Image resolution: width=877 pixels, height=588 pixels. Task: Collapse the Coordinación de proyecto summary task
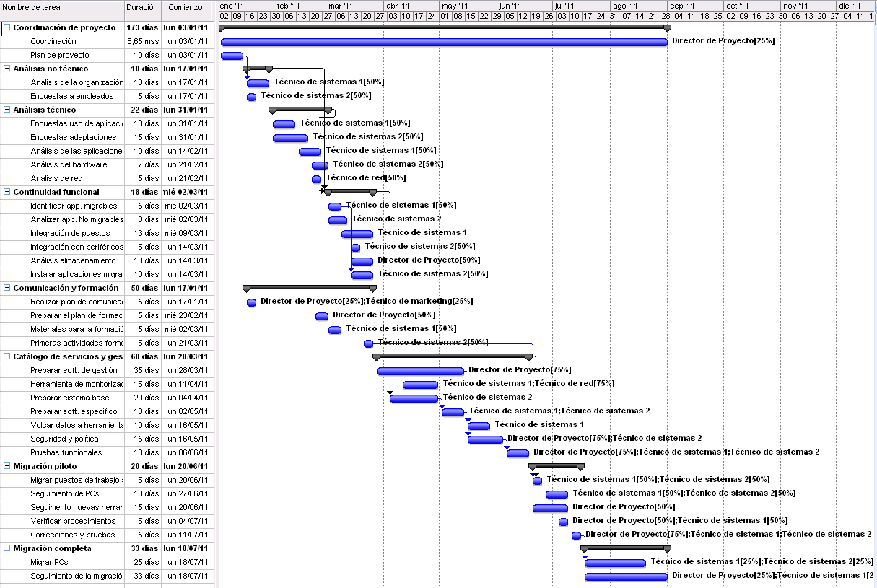click(6, 27)
